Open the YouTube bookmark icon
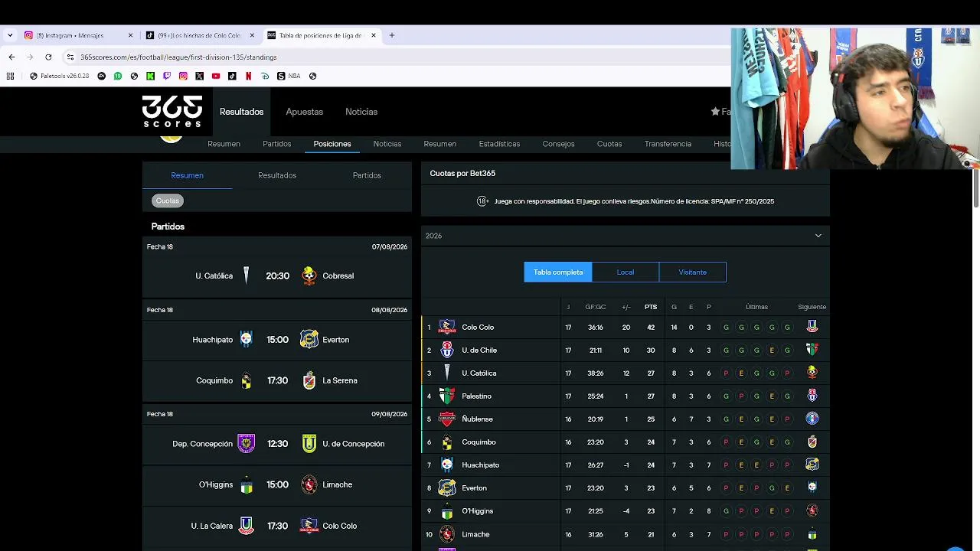Viewport: 980px width, 551px height. pos(216,77)
